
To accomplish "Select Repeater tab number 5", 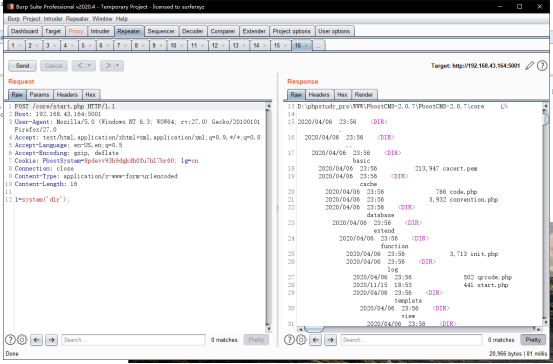I will click(83, 46).
